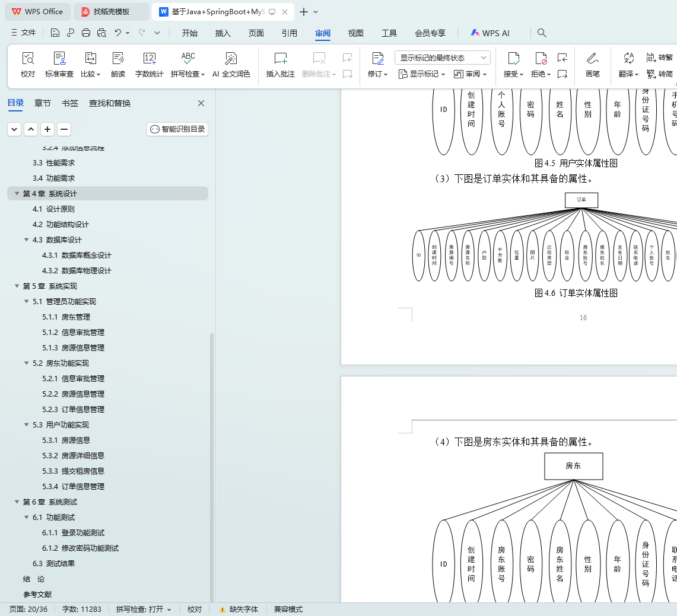Open the 比较 compare documents dropdown
This screenshot has height=616, width=677.
[90, 65]
